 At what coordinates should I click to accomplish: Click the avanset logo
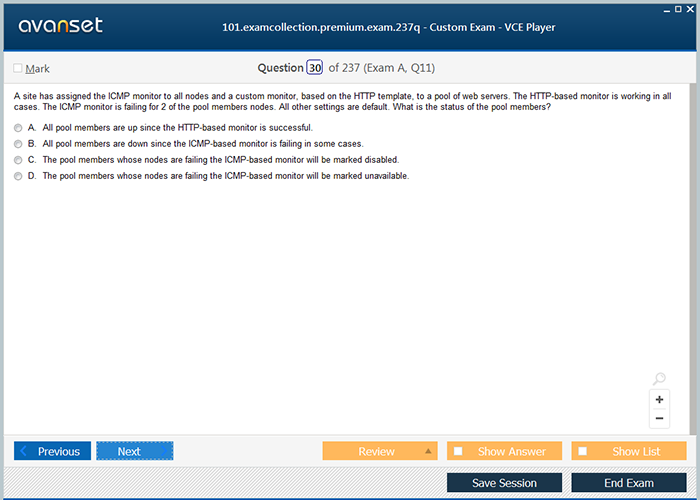[x=59, y=26]
